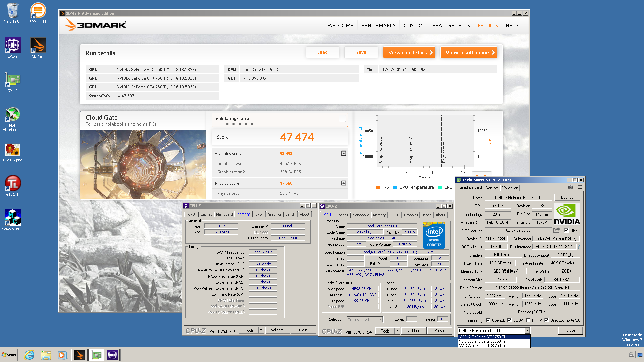
Task: Select the second GTX 750 Ti in dropdown list
Action: pyautogui.click(x=494, y=341)
